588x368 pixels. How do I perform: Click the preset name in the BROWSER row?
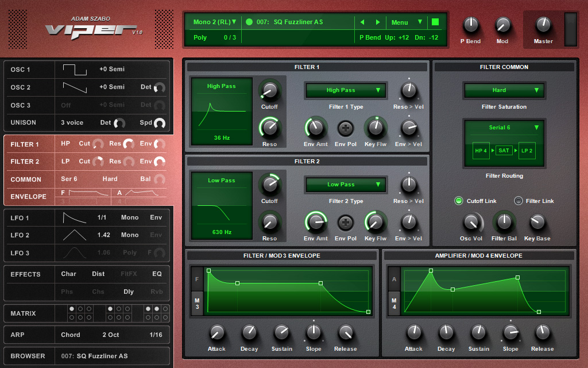(94, 356)
